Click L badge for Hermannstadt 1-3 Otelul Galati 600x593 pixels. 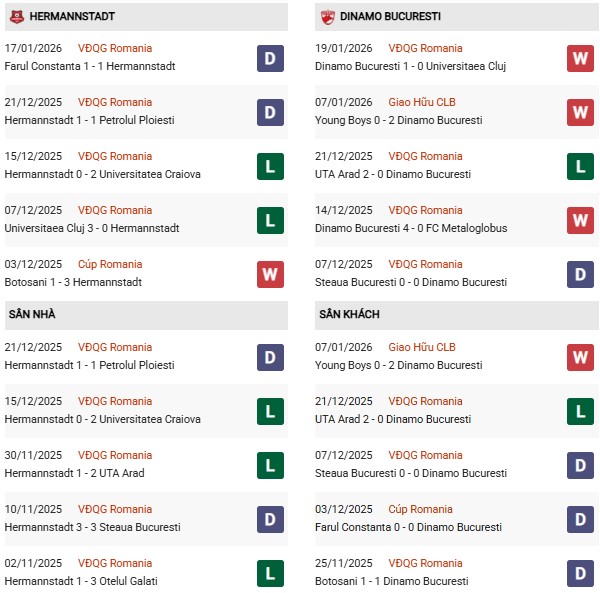point(270,573)
